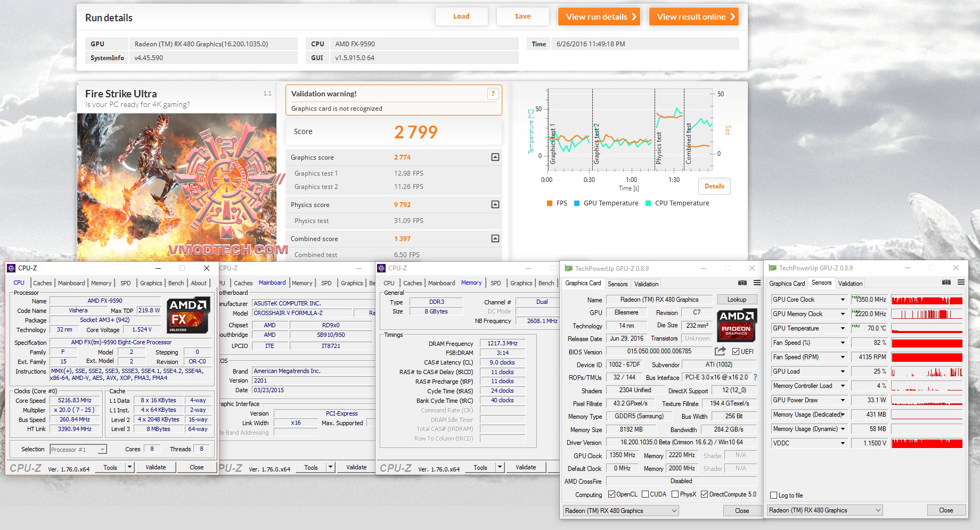This screenshot has width=980, height=530.
Task: Click the GPU-Z title bar icon of the Graphics Card window
Action: tap(568, 269)
